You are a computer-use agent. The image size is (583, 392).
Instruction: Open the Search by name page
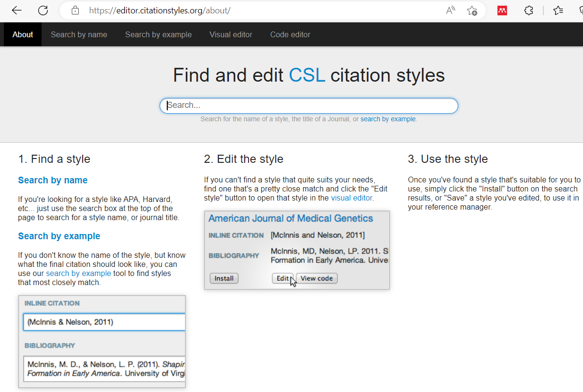[79, 34]
